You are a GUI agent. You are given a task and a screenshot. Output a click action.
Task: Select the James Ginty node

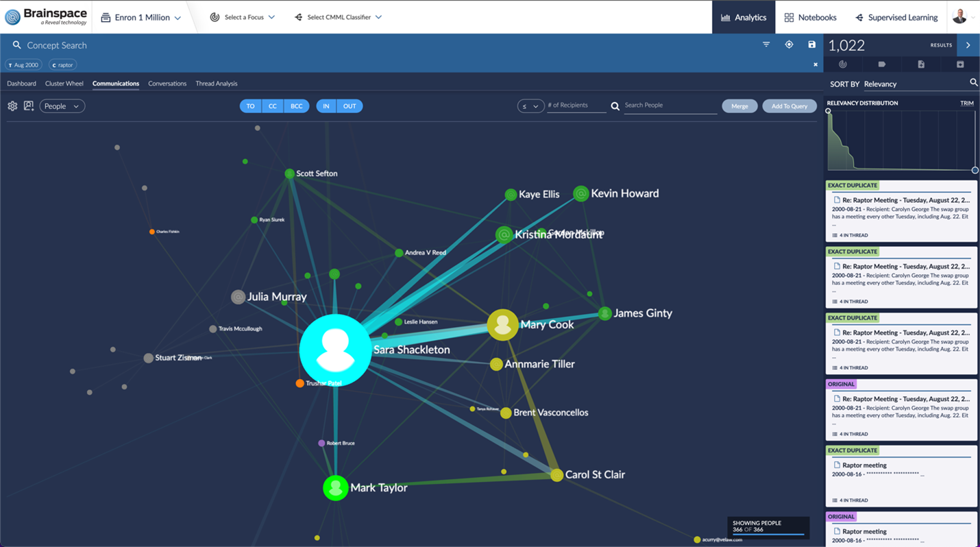pyautogui.click(x=604, y=314)
